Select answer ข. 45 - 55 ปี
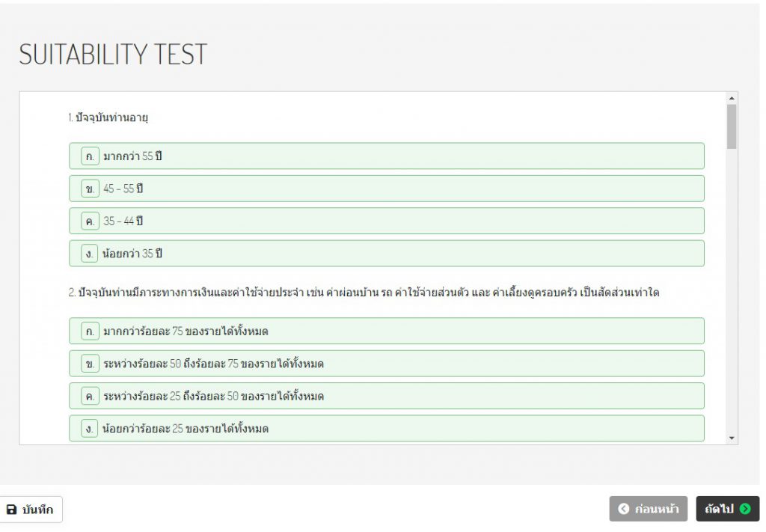The height and width of the screenshot is (532, 766). pos(387,189)
